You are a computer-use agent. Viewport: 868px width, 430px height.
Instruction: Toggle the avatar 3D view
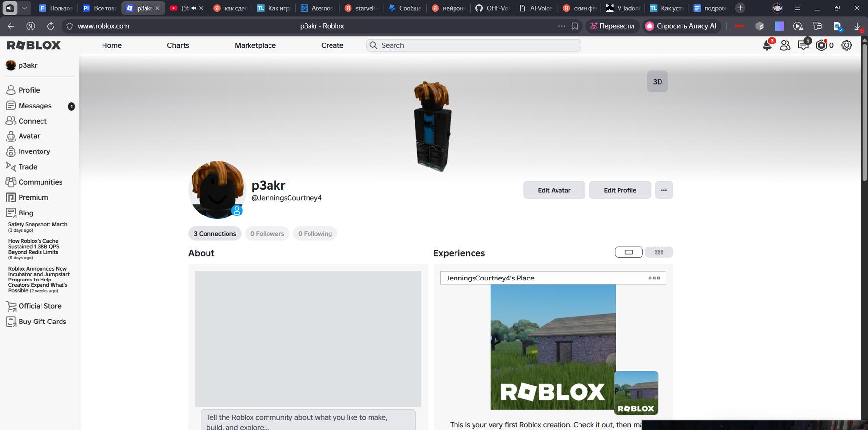(x=657, y=82)
